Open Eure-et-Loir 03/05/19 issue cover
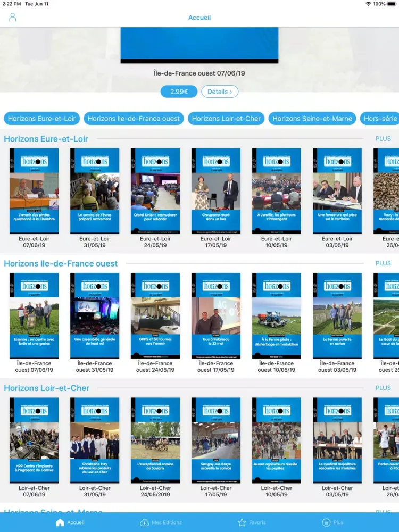The width and height of the screenshot is (399, 532). click(x=337, y=191)
